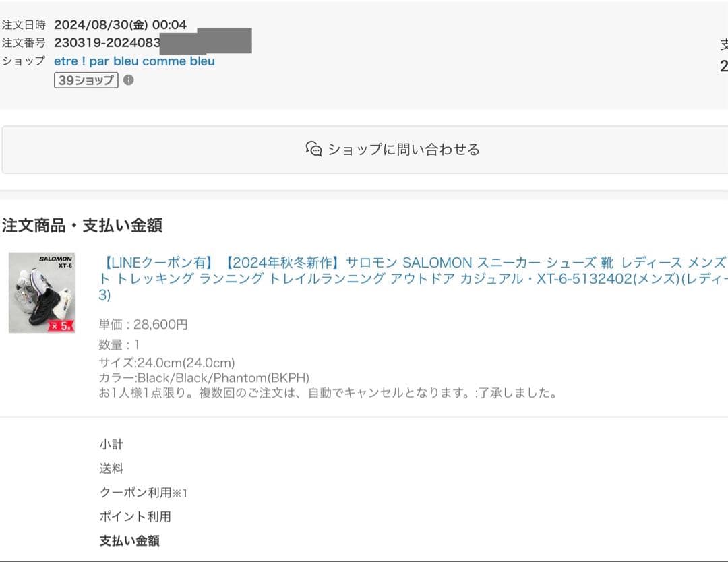Click the 小計 row label
The width and height of the screenshot is (728, 562).
(x=111, y=444)
